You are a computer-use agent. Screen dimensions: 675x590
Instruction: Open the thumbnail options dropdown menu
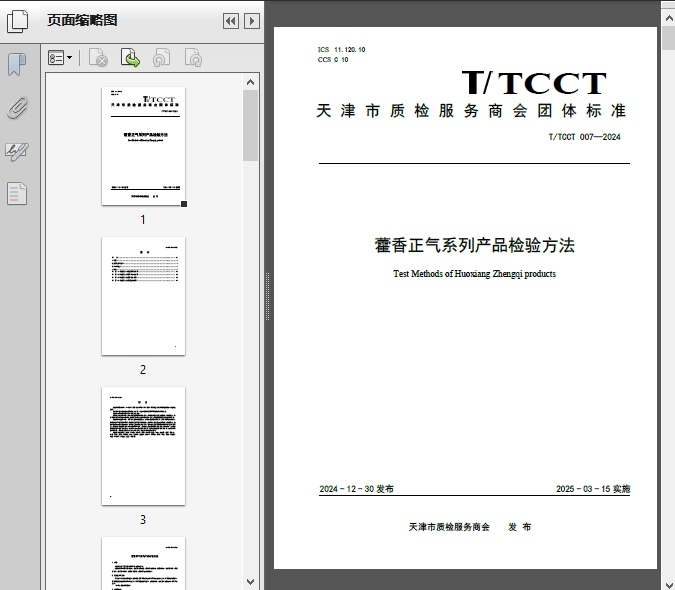pos(60,58)
